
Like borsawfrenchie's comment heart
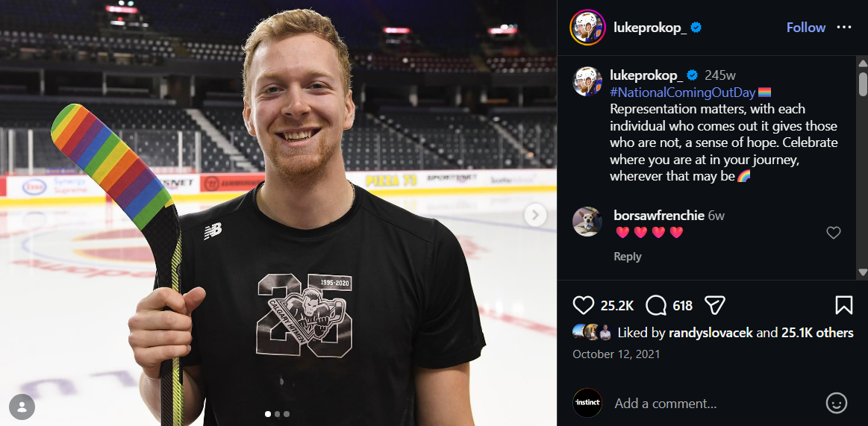tap(833, 233)
